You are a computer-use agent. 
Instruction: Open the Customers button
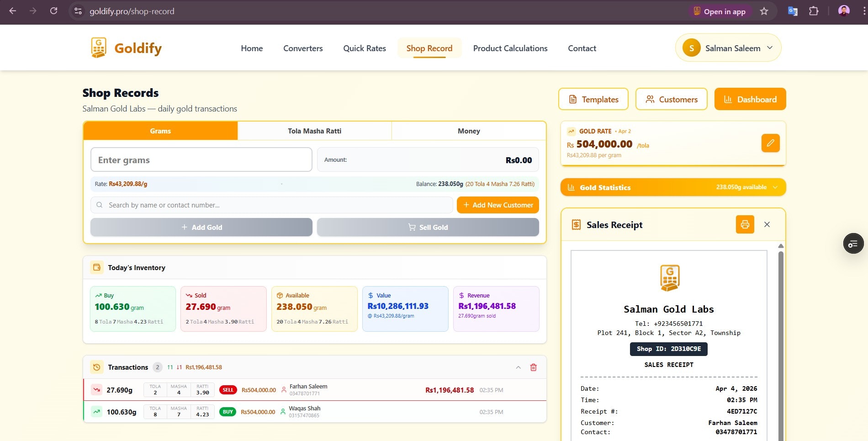[x=672, y=99]
